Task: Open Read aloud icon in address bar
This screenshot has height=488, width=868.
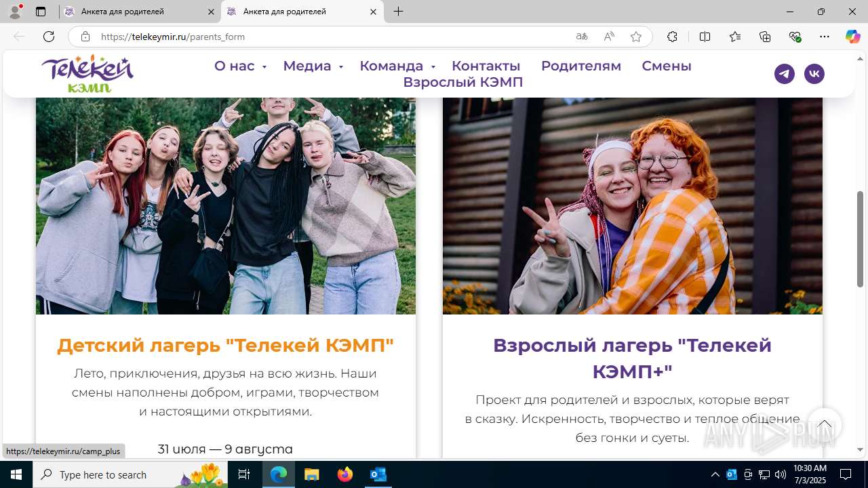Action: [x=609, y=37]
